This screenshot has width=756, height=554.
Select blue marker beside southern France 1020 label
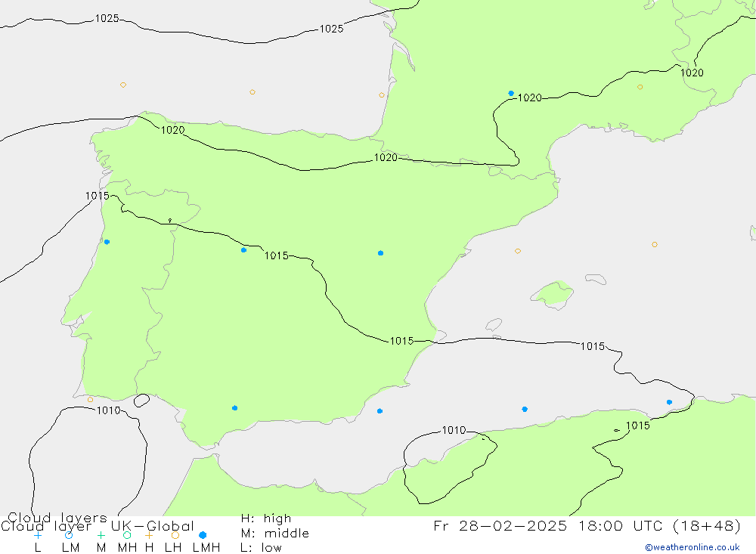pyautogui.click(x=511, y=94)
